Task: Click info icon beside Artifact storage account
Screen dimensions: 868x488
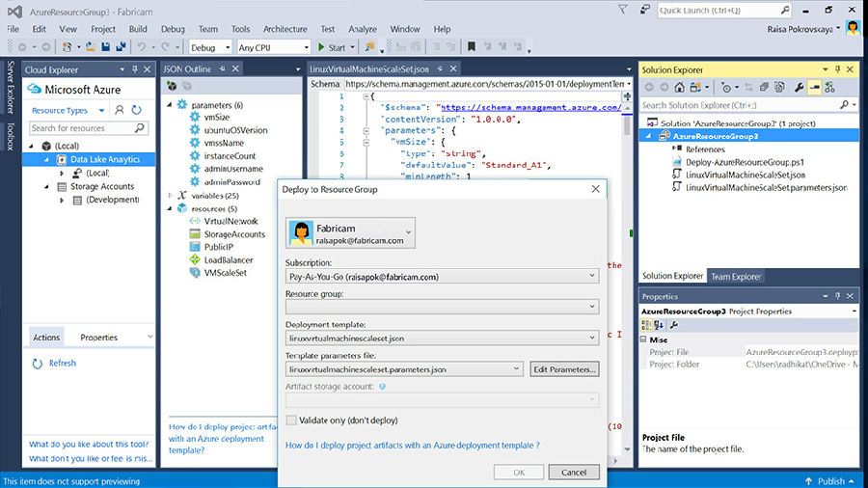Action: pos(382,386)
